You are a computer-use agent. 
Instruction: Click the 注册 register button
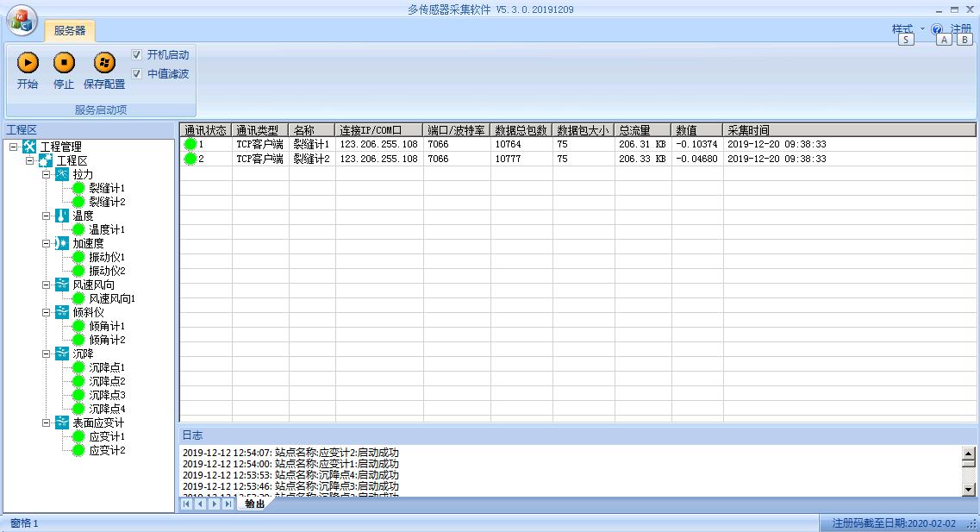[x=961, y=29]
